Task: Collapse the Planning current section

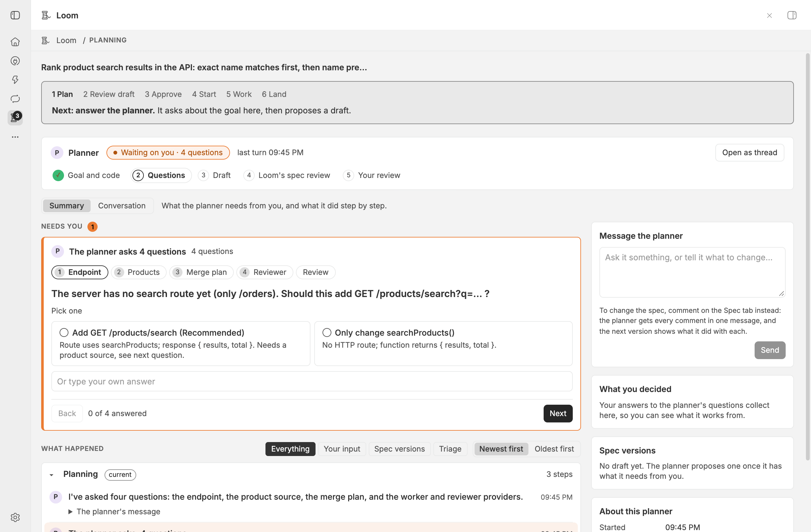Action: click(x=51, y=475)
